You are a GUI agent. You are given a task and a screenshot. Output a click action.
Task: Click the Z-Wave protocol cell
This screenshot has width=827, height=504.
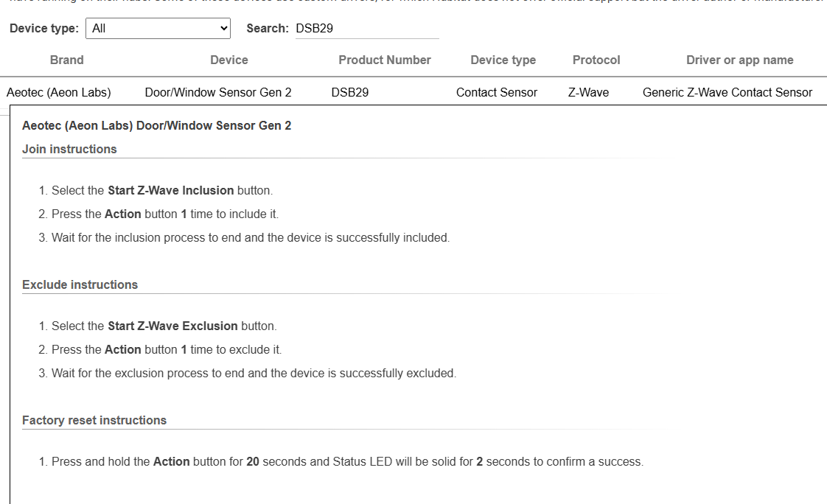click(x=588, y=93)
